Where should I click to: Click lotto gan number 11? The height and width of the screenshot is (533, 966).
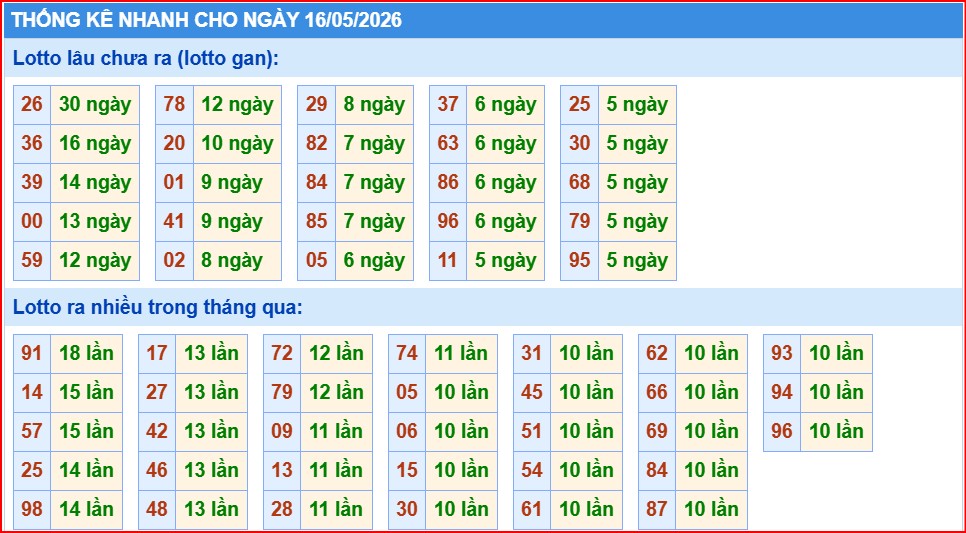[x=448, y=260]
